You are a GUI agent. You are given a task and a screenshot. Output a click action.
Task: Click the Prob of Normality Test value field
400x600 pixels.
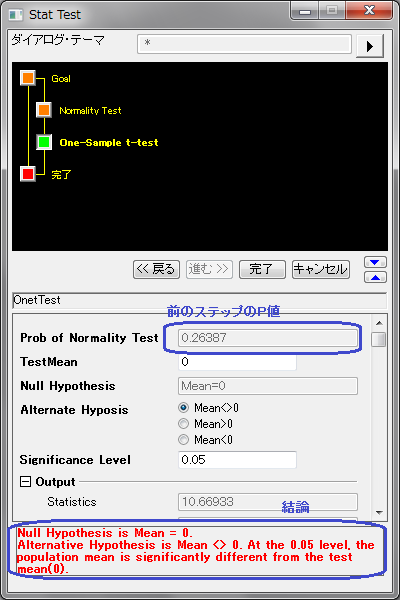coord(268,338)
